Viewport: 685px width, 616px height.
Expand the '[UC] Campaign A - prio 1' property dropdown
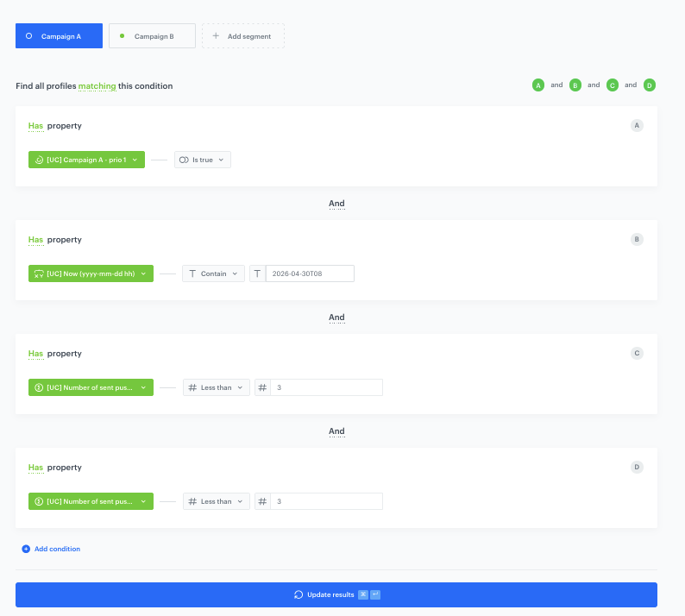(x=86, y=160)
